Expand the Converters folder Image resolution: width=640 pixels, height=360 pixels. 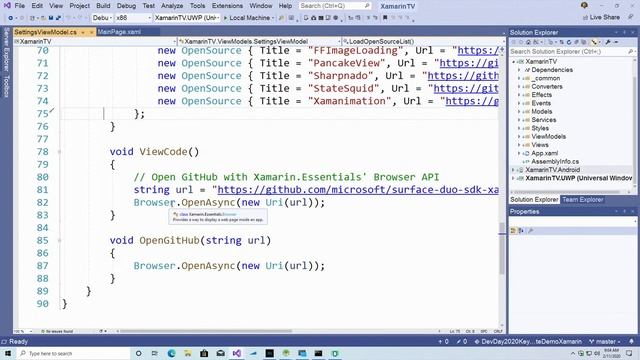[519, 87]
